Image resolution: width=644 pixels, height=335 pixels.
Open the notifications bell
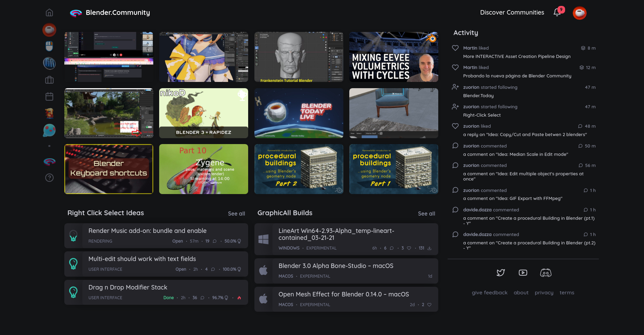tap(557, 12)
